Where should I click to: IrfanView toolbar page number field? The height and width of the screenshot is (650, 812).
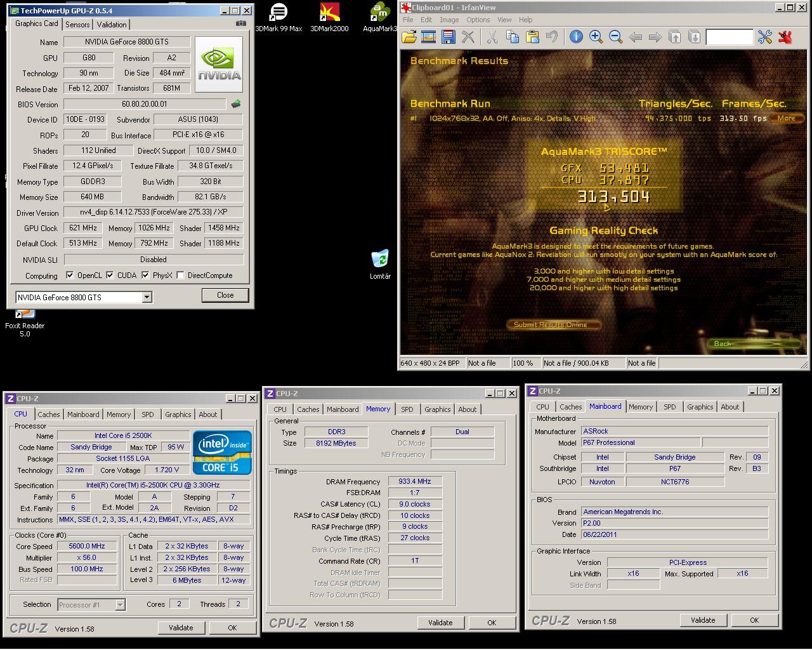click(730, 37)
